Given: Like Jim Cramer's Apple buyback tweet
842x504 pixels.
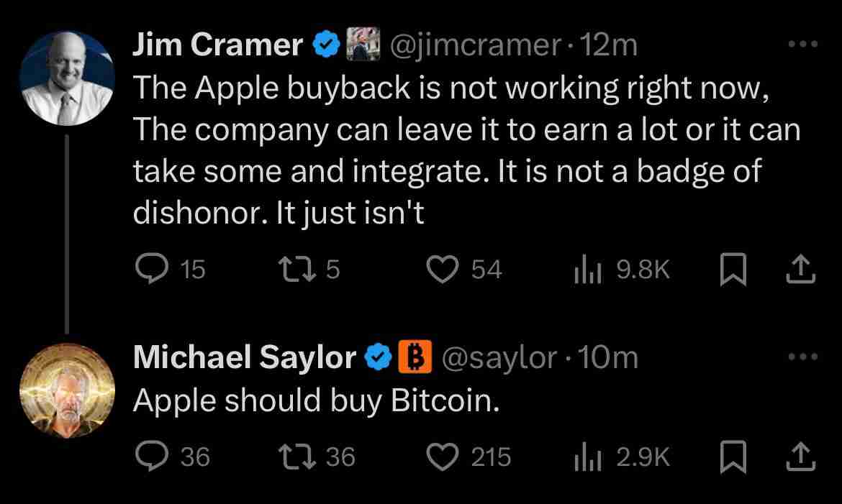Looking at the screenshot, I should tap(442, 269).
